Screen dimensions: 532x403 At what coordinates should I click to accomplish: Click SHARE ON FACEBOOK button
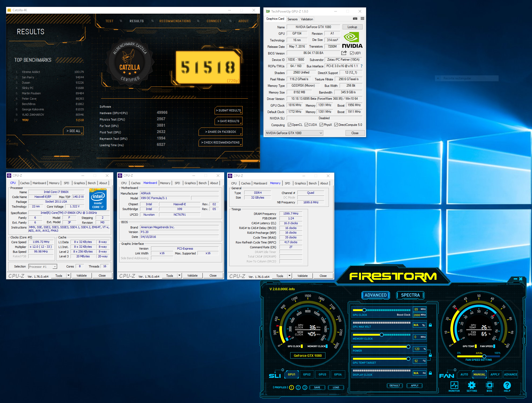point(220,132)
